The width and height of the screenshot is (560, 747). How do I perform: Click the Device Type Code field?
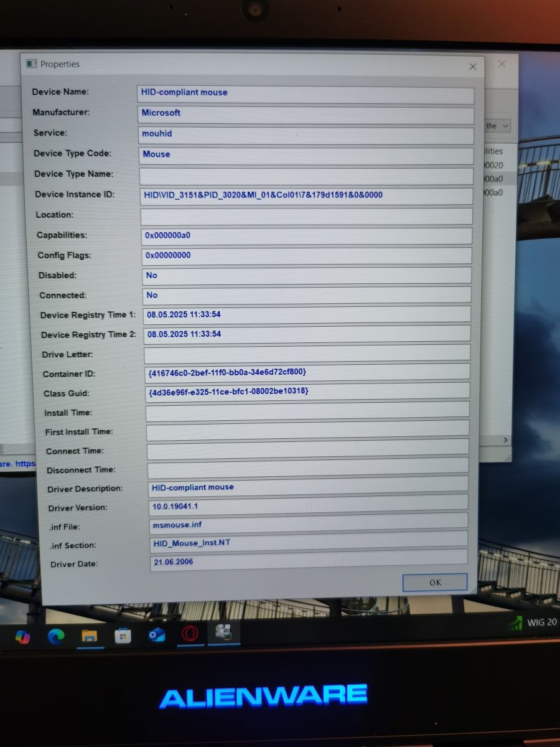[306, 156]
